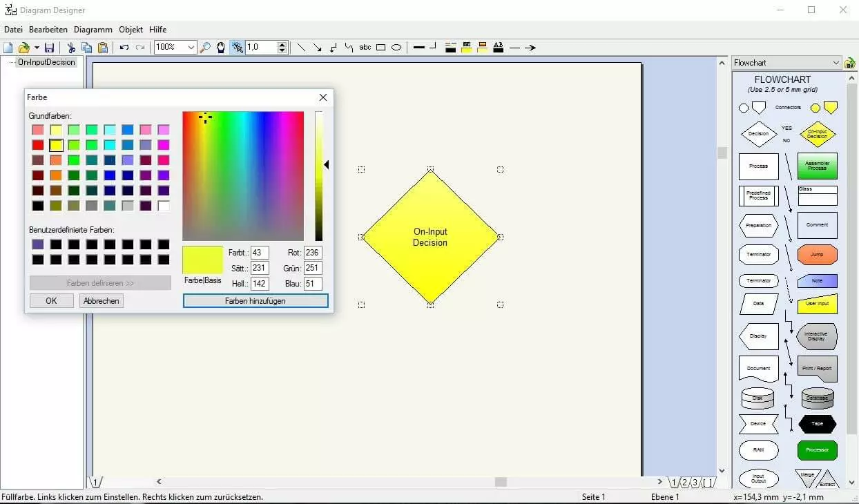Viewport: 859px width, 504px height.
Task: Switch to page tab 3 at the bottom
Action: point(695,482)
